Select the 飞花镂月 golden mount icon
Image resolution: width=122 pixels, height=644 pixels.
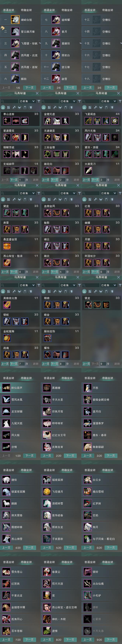47,492
